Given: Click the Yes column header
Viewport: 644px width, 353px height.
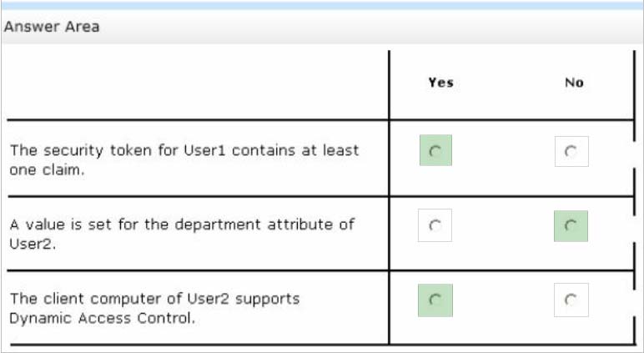Looking at the screenshot, I should coord(441,83).
